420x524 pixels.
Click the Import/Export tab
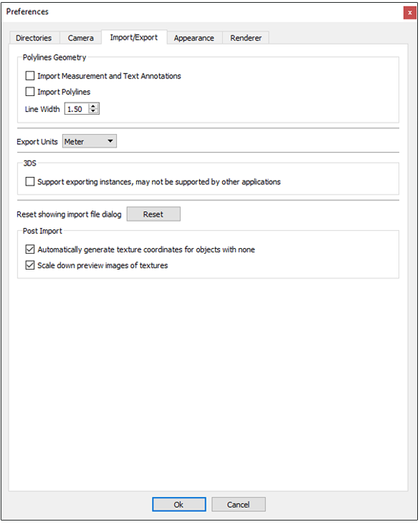pyautogui.click(x=134, y=38)
